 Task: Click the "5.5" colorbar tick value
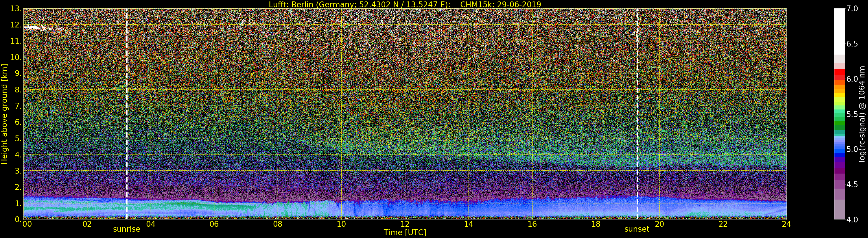(x=852, y=114)
